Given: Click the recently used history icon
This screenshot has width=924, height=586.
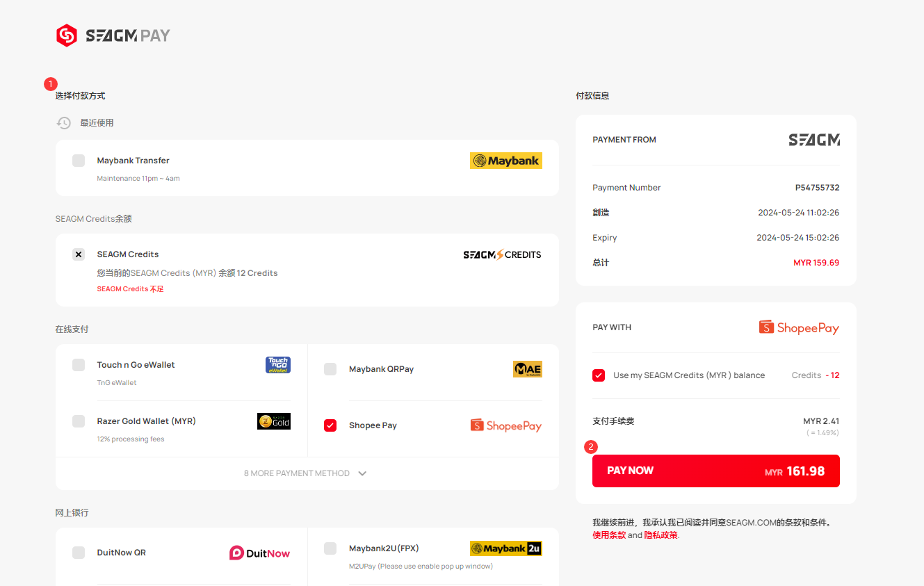Looking at the screenshot, I should click(64, 123).
